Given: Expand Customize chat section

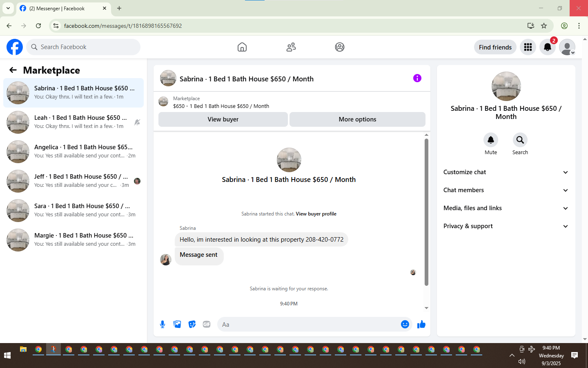Looking at the screenshot, I should tap(506, 172).
